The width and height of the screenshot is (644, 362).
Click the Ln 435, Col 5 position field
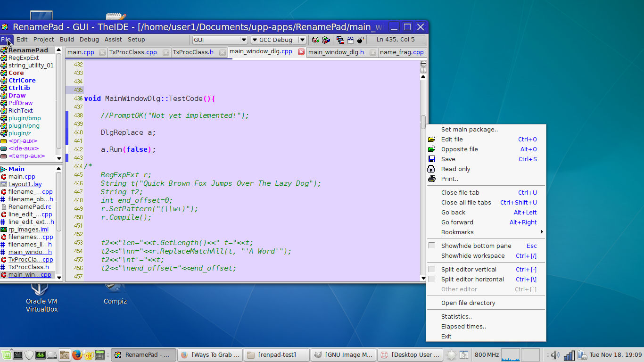[396, 40]
